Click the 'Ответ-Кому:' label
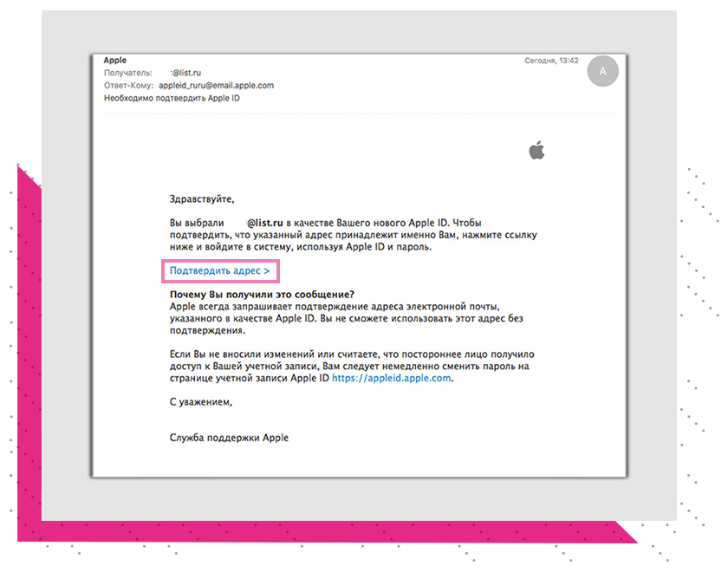728x572 pixels. [128, 86]
